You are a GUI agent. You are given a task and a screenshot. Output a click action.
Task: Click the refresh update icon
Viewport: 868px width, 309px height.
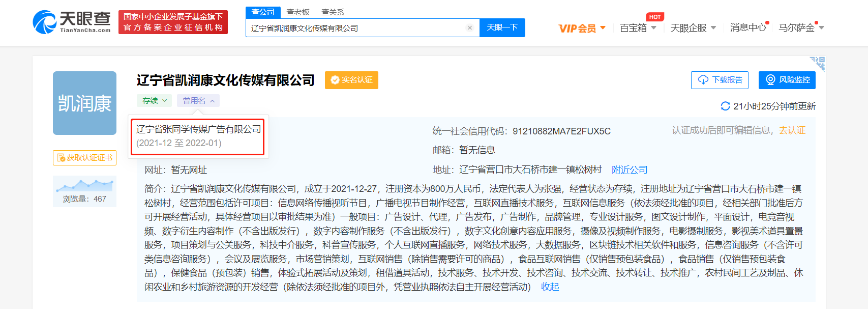coord(726,106)
